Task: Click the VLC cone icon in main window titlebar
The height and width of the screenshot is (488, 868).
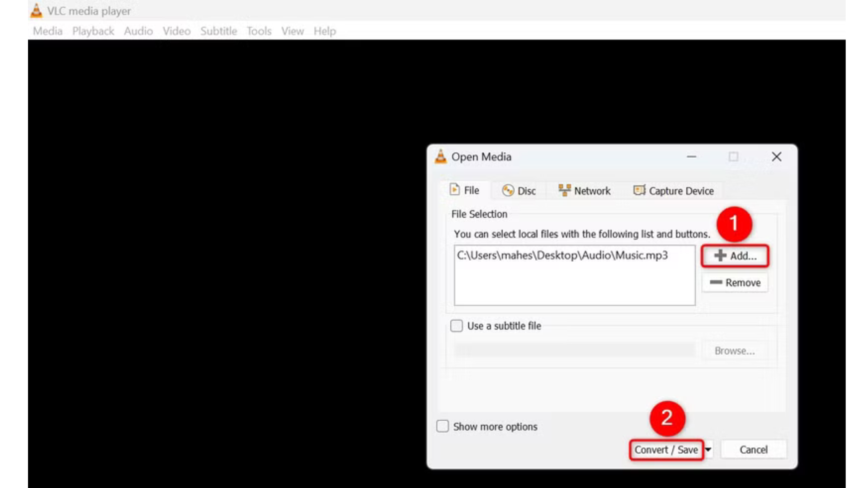Action: (x=35, y=10)
